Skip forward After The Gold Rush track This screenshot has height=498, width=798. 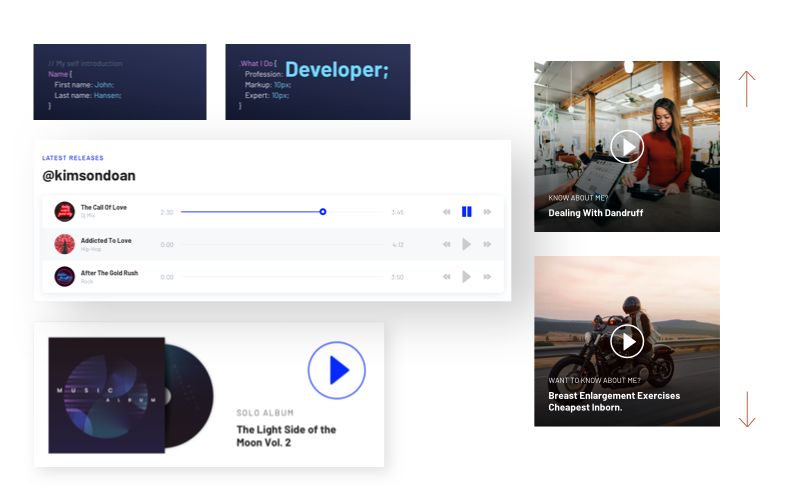point(487,277)
